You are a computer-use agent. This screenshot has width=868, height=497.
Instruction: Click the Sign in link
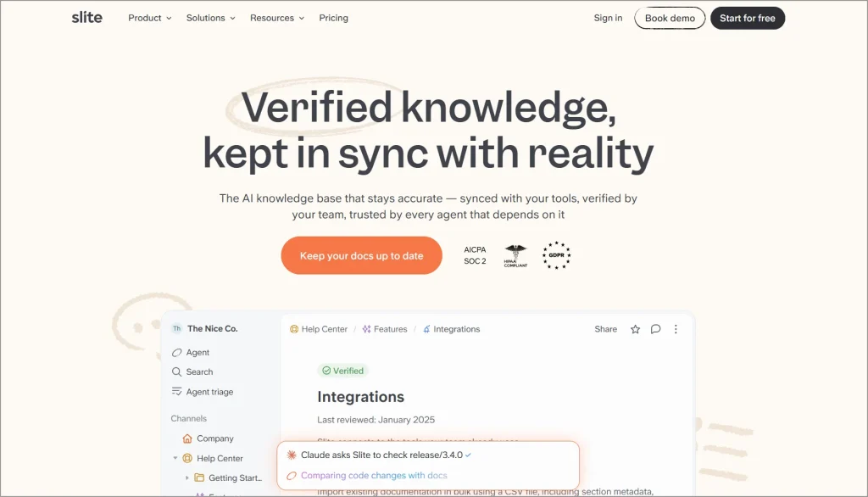608,18
